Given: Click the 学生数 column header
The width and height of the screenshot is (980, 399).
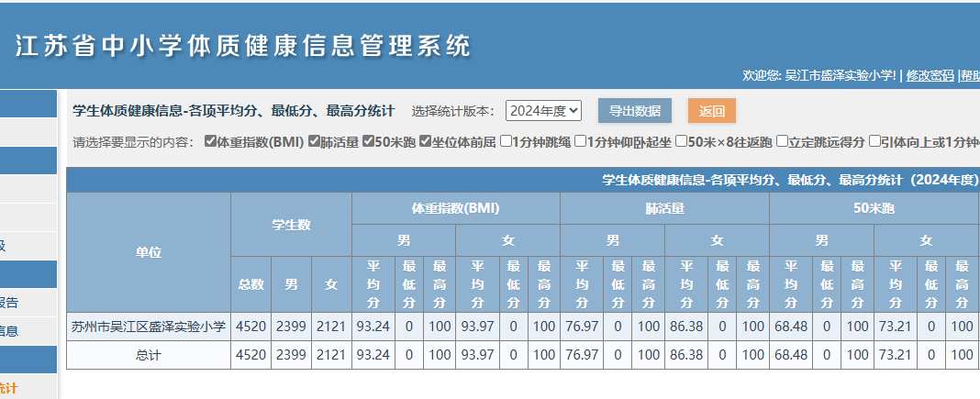Looking at the screenshot, I should 291,224.
